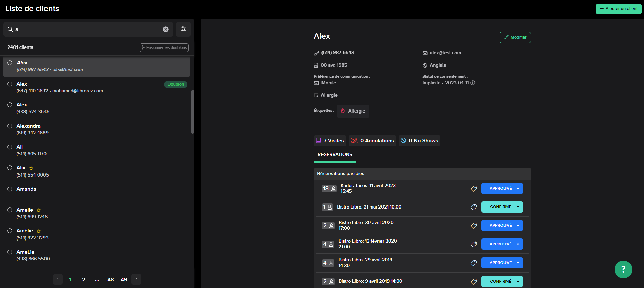Click Fusionner les doublons button
Screen dimensions: 644x288
164,47
